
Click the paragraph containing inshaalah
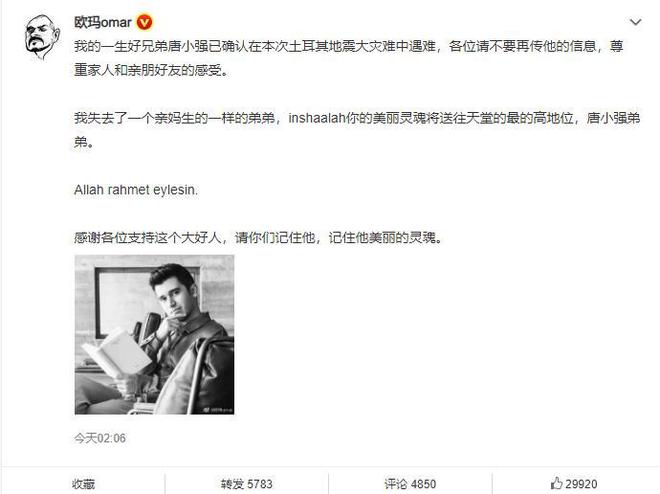click(x=357, y=130)
